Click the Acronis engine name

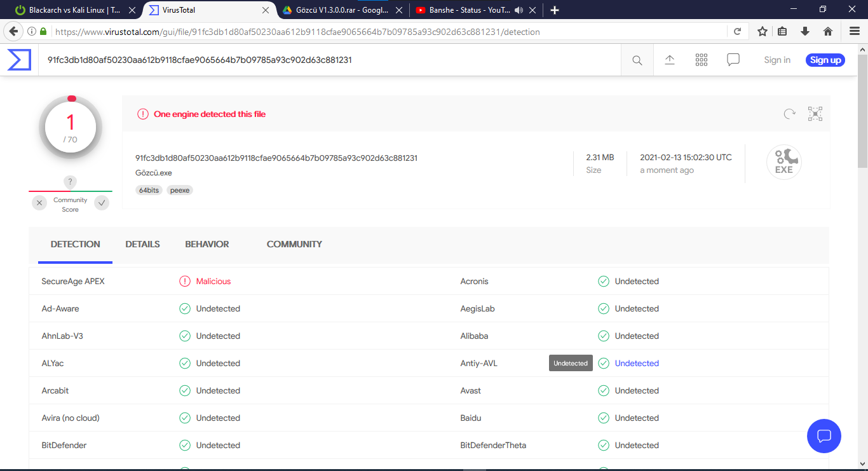pyautogui.click(x=475, y=281)
